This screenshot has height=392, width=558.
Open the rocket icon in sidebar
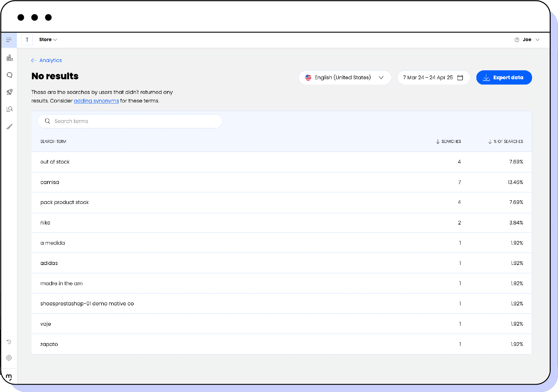pyautogui.click(x=10, y=92)
